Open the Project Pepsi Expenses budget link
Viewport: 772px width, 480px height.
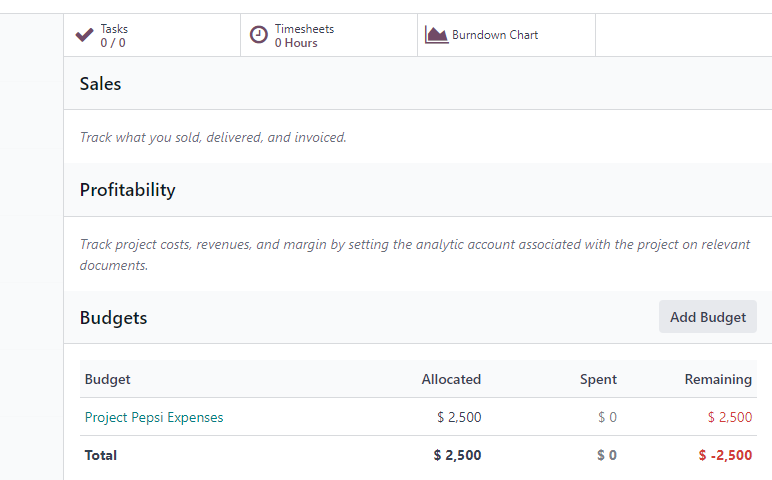[x=154, y=417]
